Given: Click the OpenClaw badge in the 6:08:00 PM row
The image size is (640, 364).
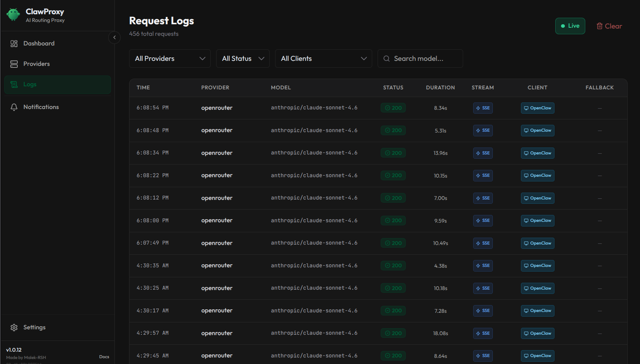Looking at the screenshot, I should [538, 220].
